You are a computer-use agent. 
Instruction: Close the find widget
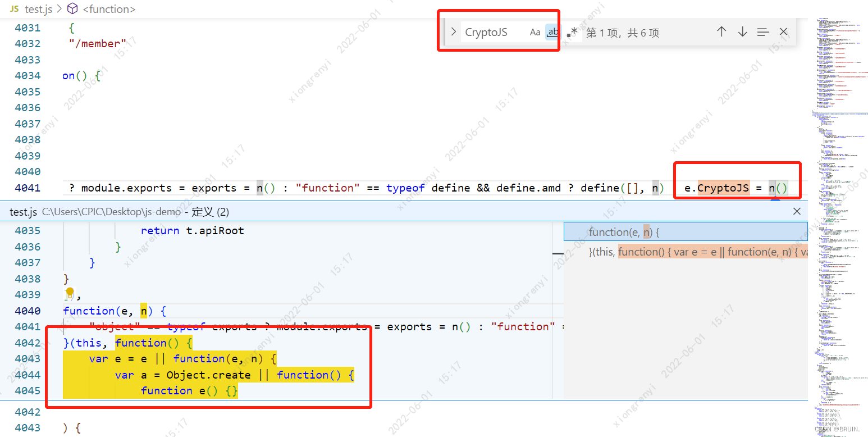coord(784,32)
